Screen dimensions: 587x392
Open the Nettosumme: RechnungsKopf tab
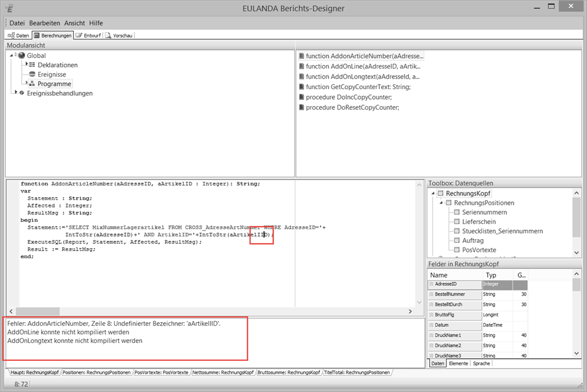[x=222, y=373]
